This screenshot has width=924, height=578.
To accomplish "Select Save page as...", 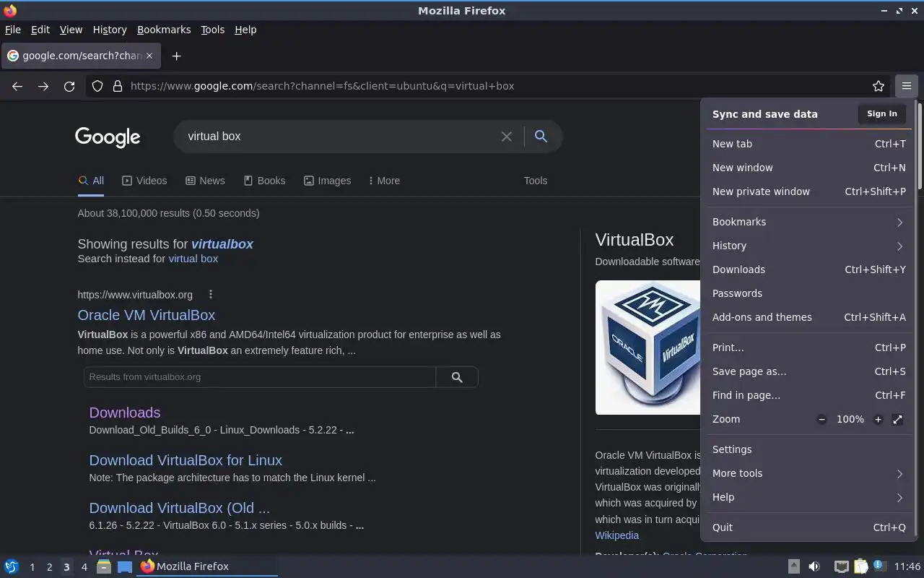I will pyautogui.click(x=808, y=371).
